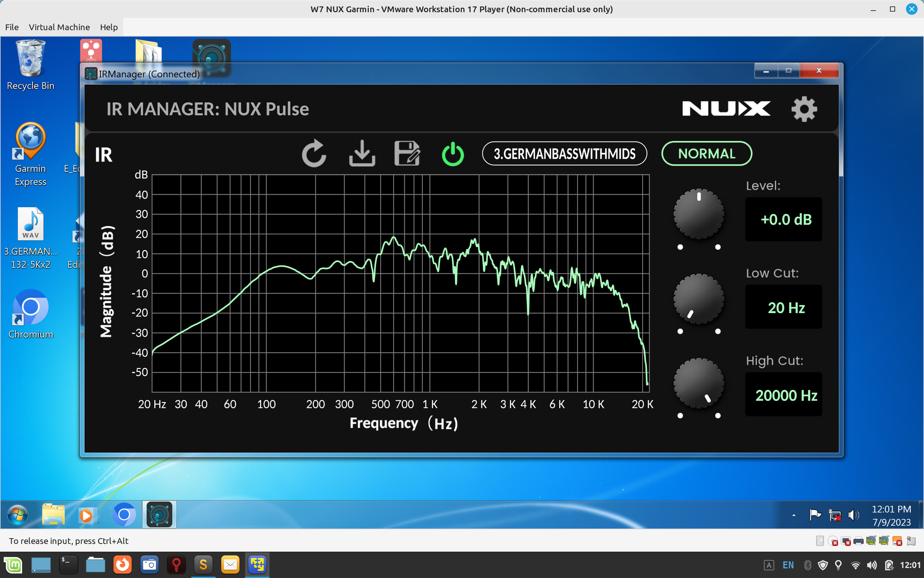Click the VMware USB drive status icon
The height and width of the screenshot is (578, 924).
click(897, 541)
